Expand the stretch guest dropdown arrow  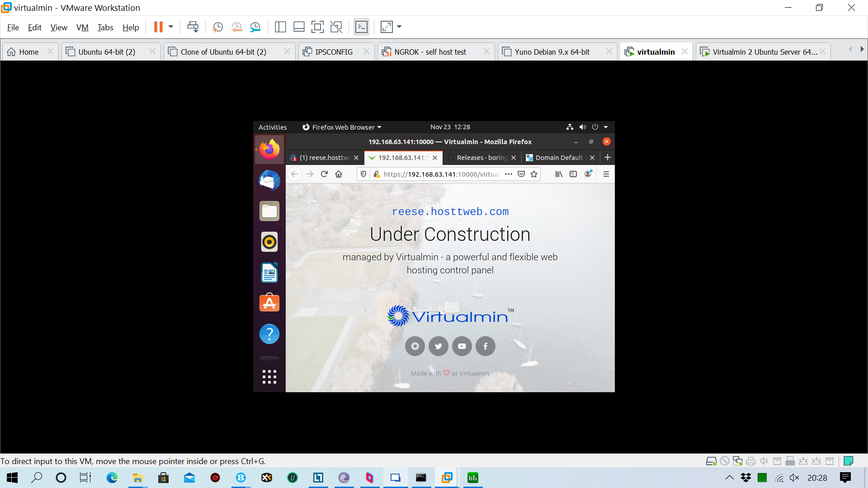399,27
